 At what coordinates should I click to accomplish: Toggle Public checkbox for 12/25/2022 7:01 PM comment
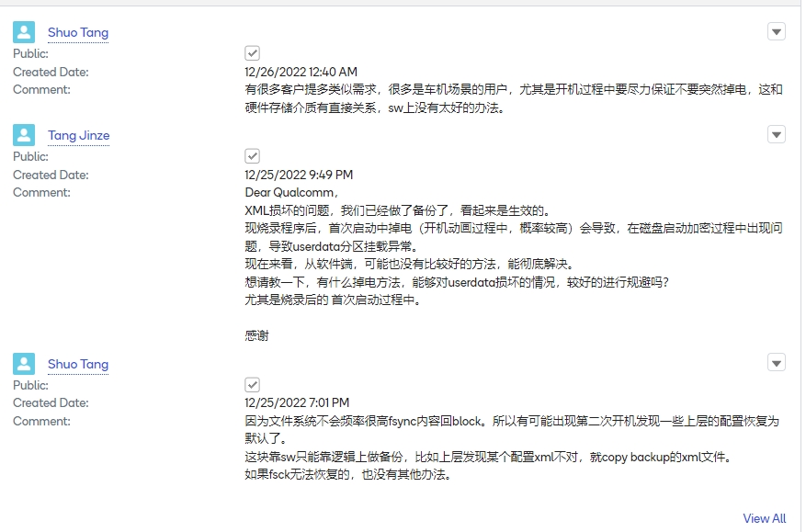point(252,384)
